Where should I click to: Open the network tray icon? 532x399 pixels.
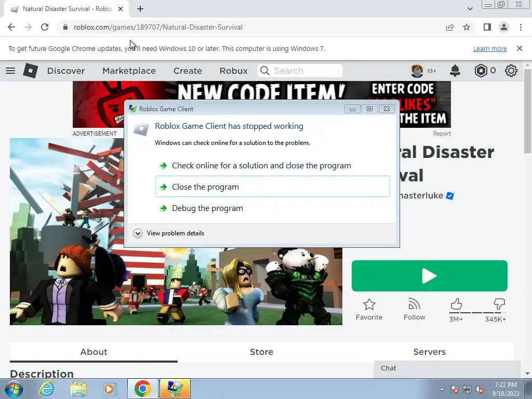click(x=467, y=389)
